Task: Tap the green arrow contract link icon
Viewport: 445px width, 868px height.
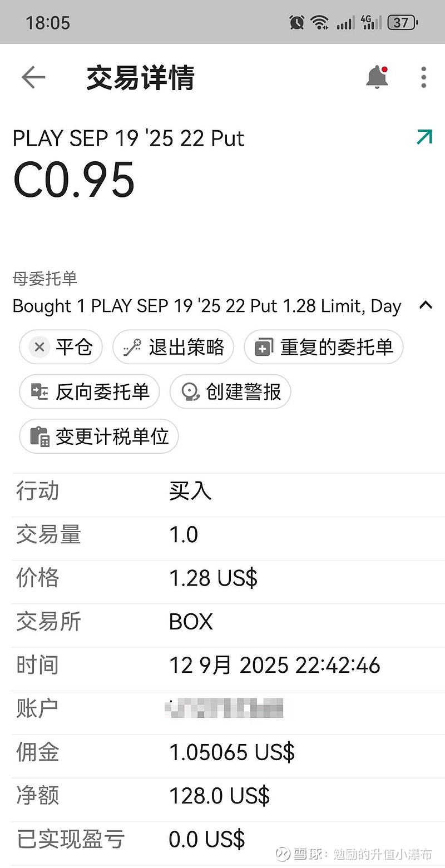Action: tap(424, 137)
